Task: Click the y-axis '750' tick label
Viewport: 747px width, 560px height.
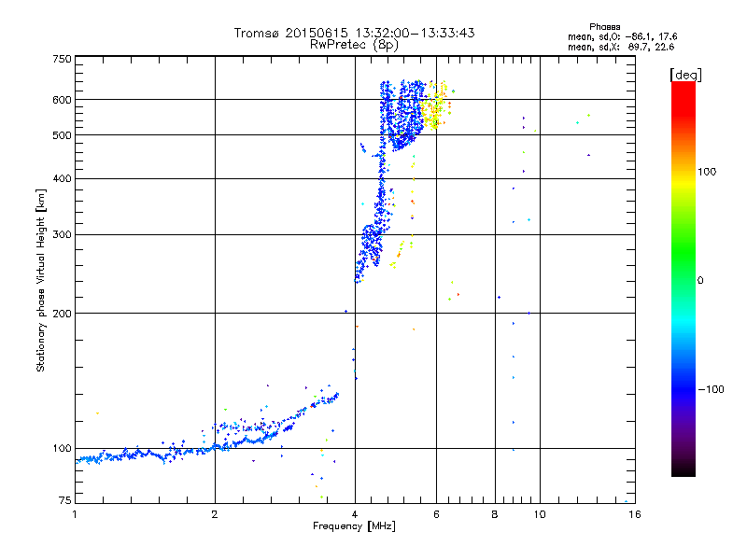Action: [62, 59]
